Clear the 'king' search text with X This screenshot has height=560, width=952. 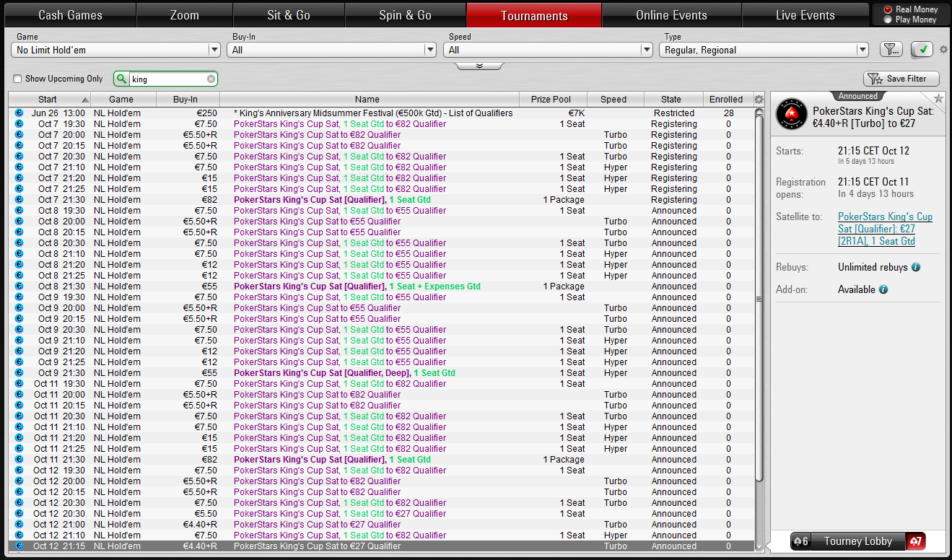pyautogui.click(x=211, y=79)
